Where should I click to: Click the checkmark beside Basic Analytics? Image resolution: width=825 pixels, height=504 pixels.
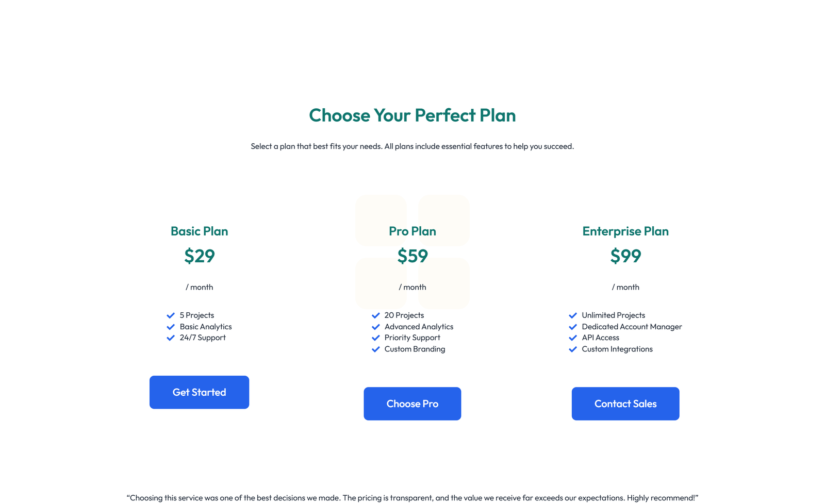click(x=170, y=326)
